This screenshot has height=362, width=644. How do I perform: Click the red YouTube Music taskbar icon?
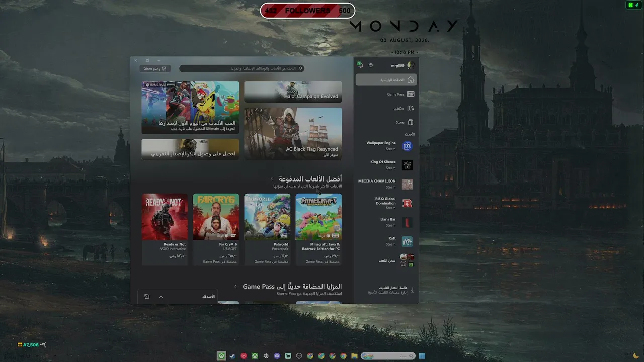pos(244,356)
